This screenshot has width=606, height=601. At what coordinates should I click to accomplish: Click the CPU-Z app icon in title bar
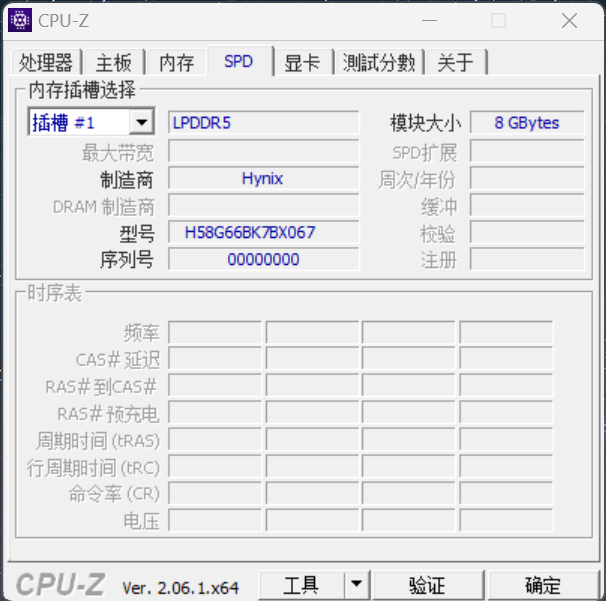[x=20, y=20]
